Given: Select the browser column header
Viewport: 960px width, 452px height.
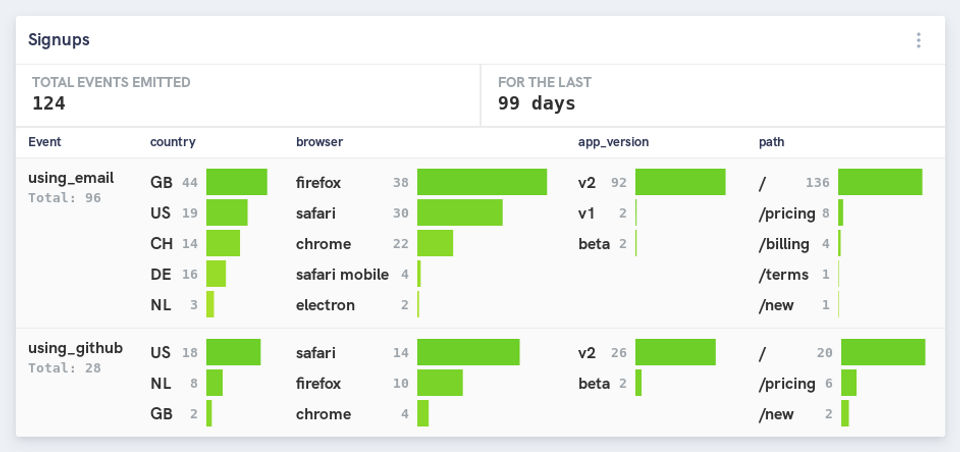Looking at the screenshot, I should click(319, 142).
